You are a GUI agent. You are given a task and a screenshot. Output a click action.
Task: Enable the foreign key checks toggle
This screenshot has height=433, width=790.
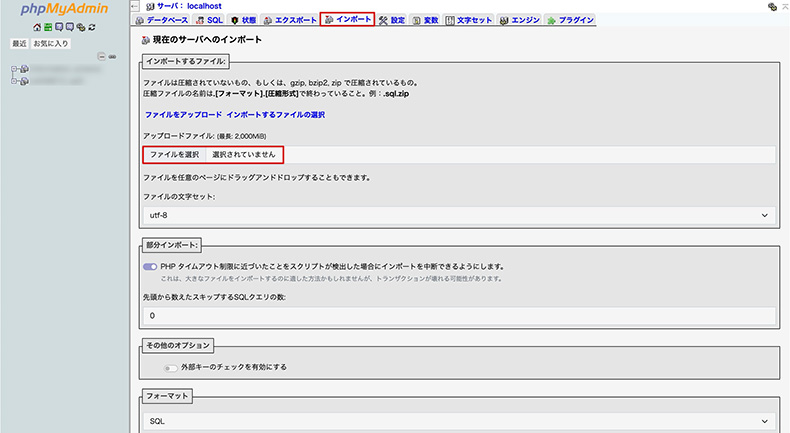coord(171,367)
